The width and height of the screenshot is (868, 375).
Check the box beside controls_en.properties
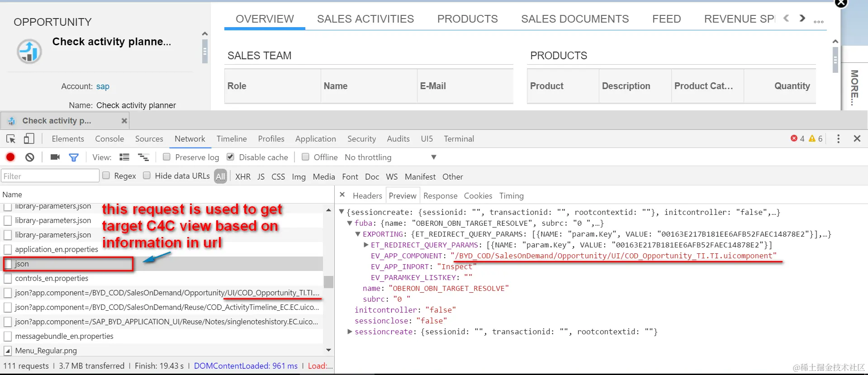coord(8,278)
